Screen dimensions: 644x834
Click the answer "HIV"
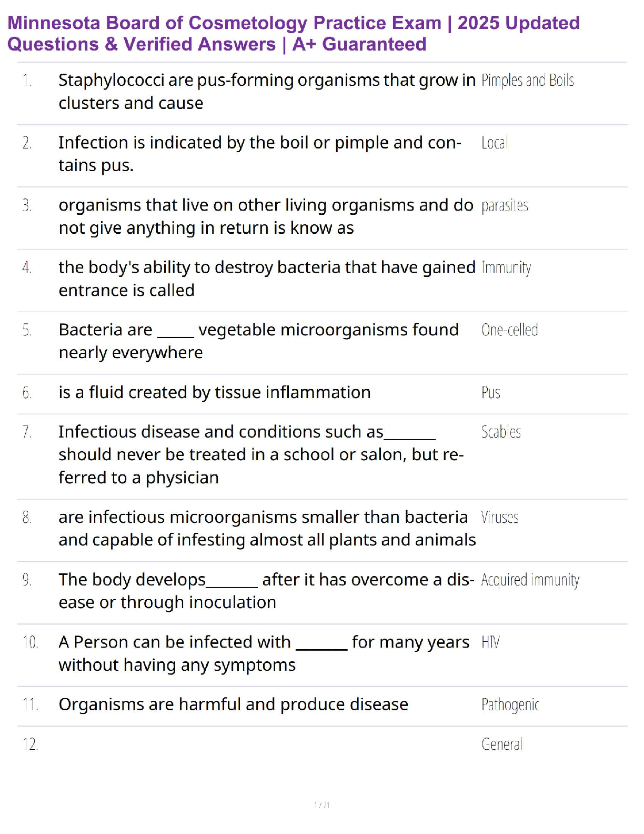pyautogui.click(x=490, y=642)
